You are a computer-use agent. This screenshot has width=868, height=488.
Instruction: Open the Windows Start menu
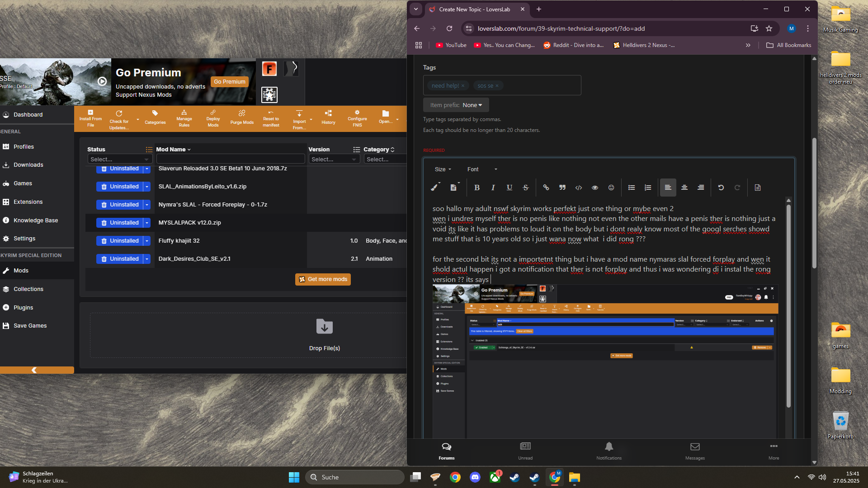pos(294,477)
